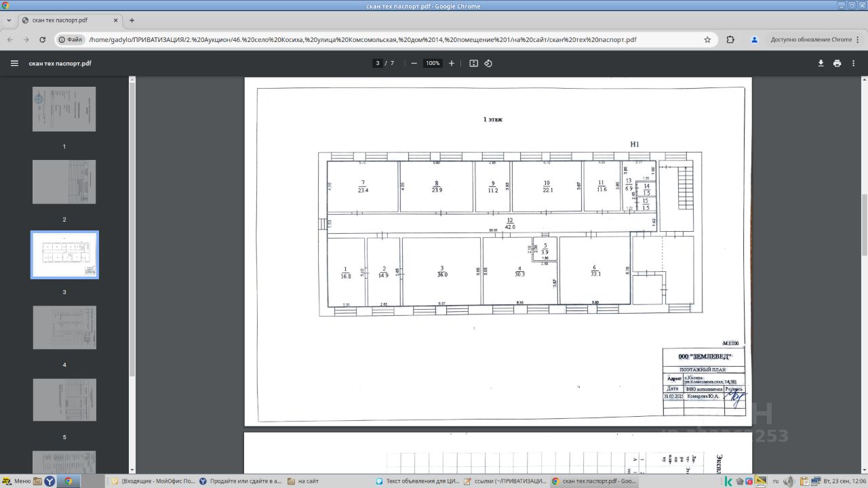Select page 1 thumbnail

[64, 109]
